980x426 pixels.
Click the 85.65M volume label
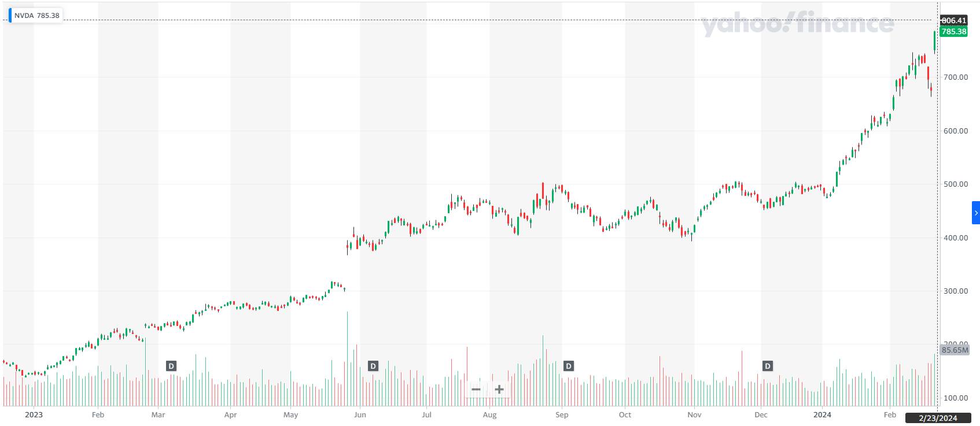pos(955,350)
